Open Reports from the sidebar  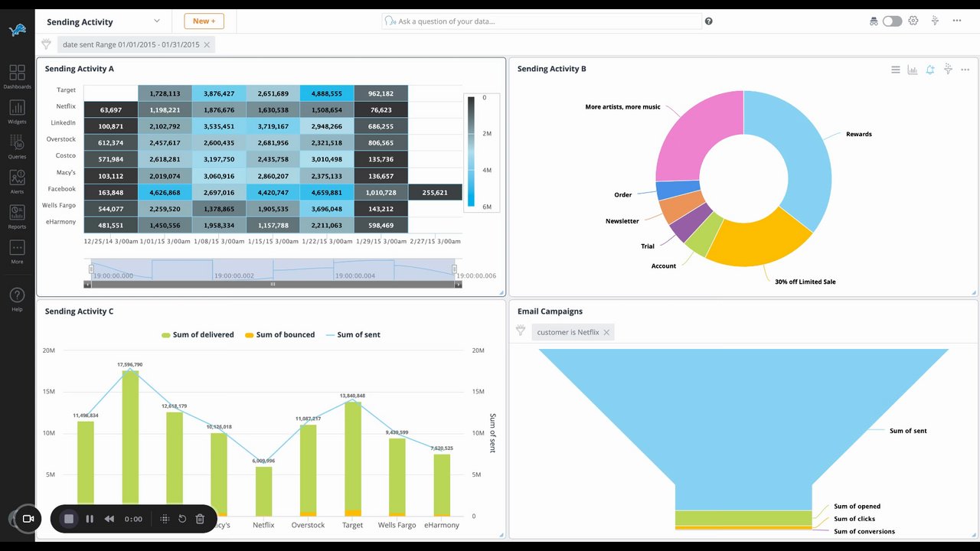point(17,217)
